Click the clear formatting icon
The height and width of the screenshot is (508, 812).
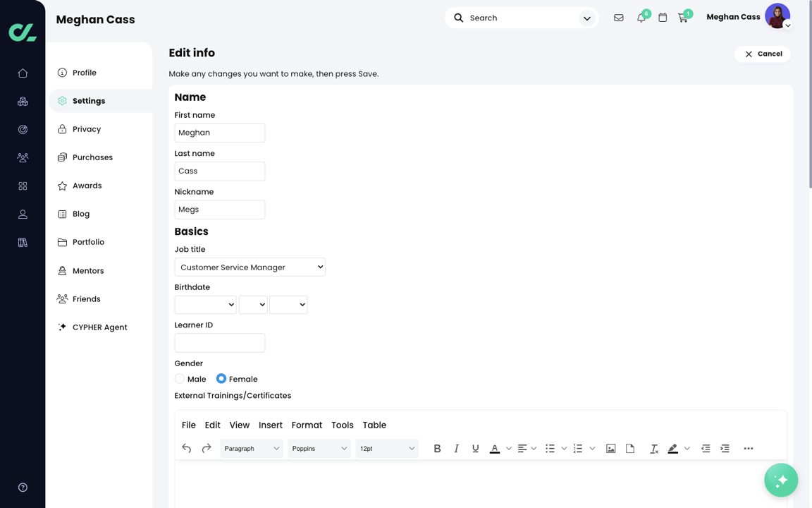pyautogui.click(x=653, y=448)
